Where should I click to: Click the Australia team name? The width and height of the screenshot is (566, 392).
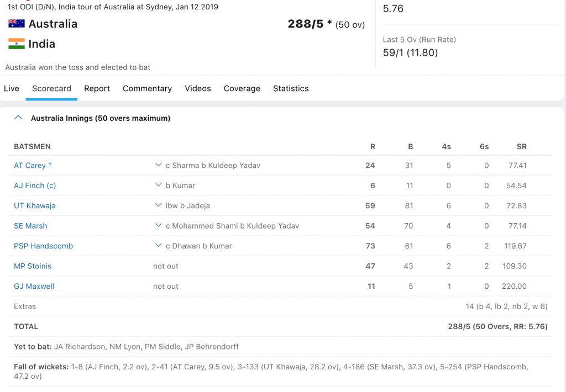[x=53, y=24]
